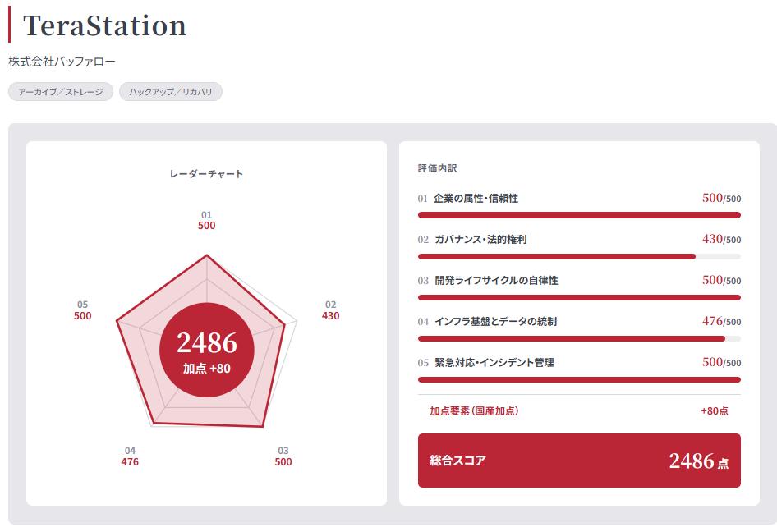Click radar axis label 05 with 500
This screenshot has width=777, height=532.
[x=83, y=310]
